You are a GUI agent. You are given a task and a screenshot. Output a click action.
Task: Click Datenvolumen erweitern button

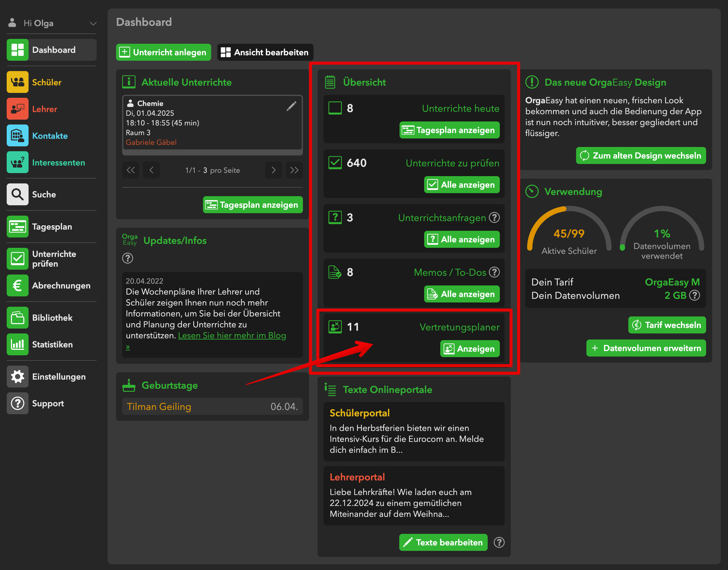tap(646, 348)
